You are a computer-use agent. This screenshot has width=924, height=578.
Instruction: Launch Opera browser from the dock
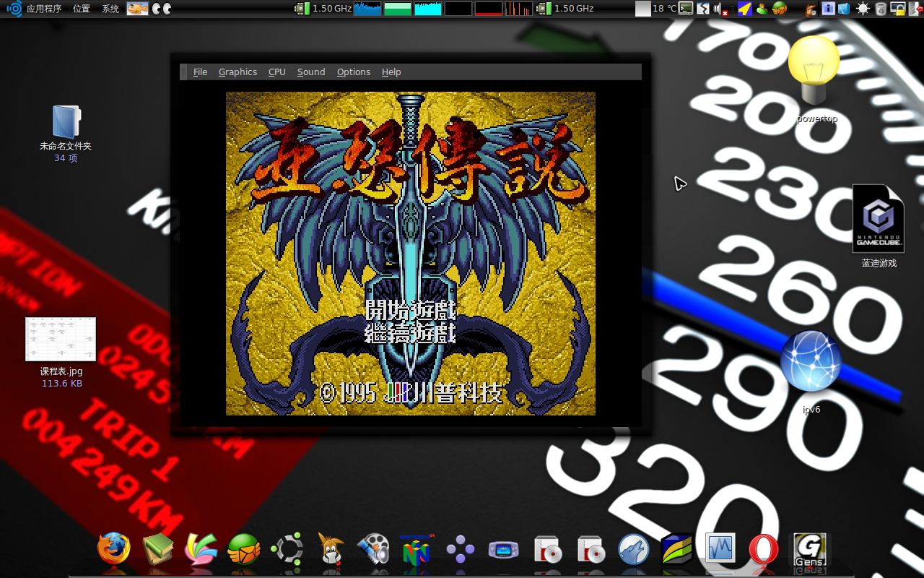[764, 549]
